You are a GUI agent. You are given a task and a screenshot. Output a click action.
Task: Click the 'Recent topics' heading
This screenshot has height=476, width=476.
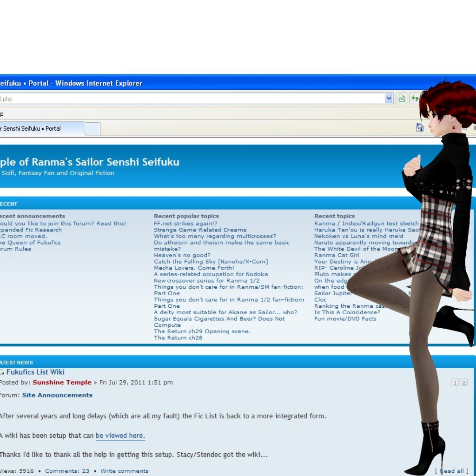(x=334, y=216)
